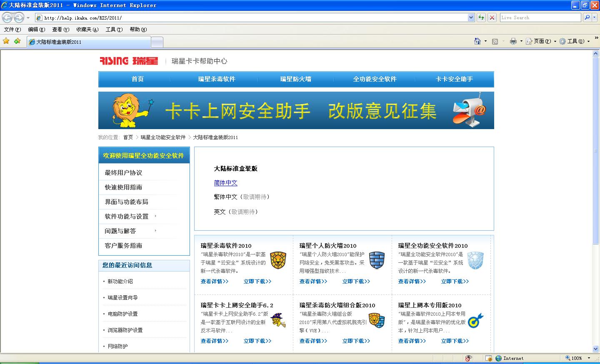Open 电脑防护设置 in recent visits list

[122, 314]
